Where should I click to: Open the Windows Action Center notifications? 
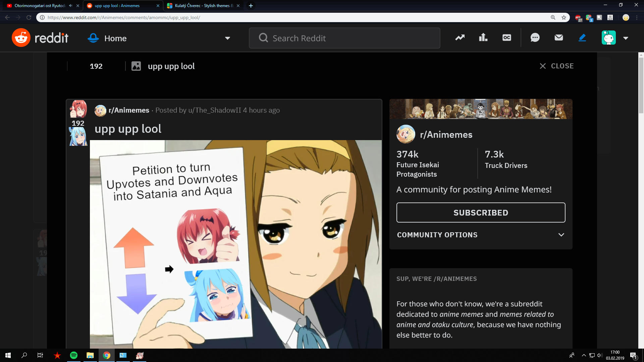(x=633, y=356)
